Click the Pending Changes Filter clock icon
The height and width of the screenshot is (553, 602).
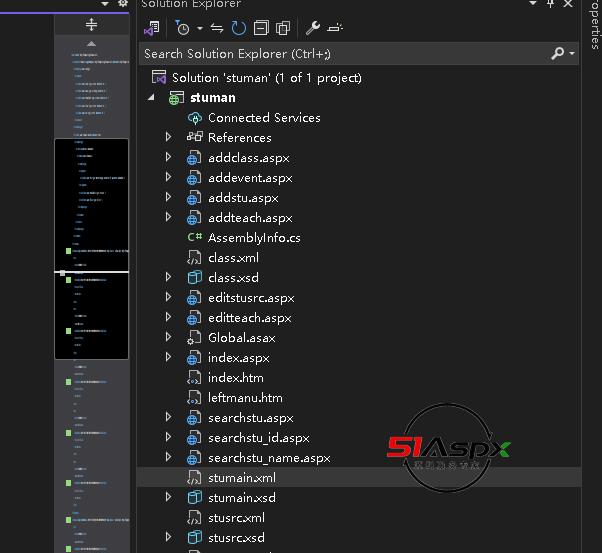181,28
